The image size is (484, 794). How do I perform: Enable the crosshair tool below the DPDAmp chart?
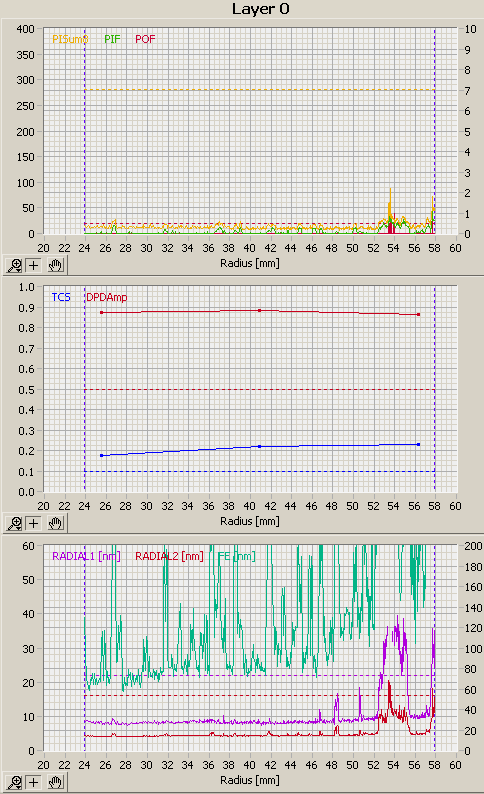coord(34,523)
